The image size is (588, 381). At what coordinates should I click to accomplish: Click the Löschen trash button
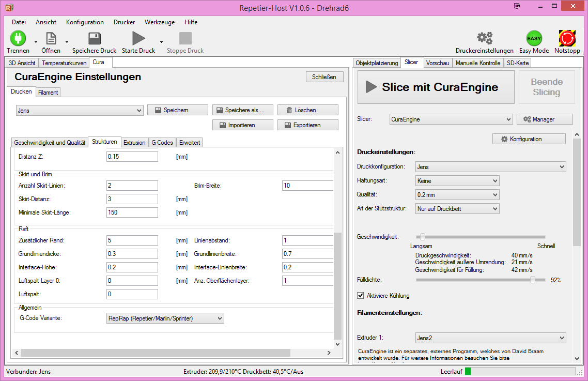[307, 110]
